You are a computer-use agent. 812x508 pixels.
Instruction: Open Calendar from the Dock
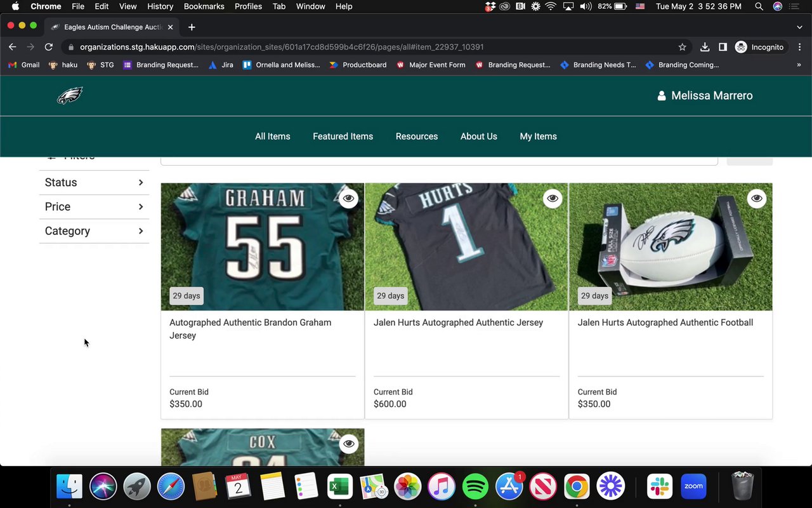pyautogui.click(x=239, y=487)
